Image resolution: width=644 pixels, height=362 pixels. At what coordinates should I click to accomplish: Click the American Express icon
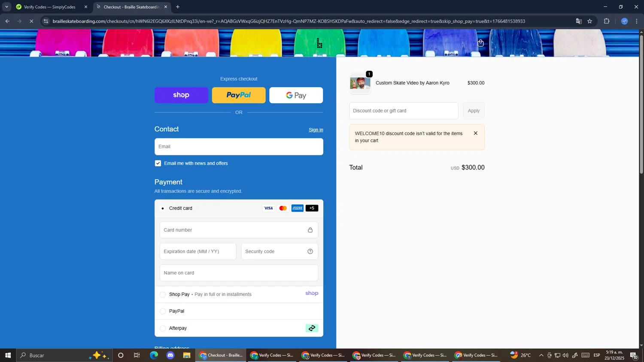pyautogui.click(x=298, y=208)
